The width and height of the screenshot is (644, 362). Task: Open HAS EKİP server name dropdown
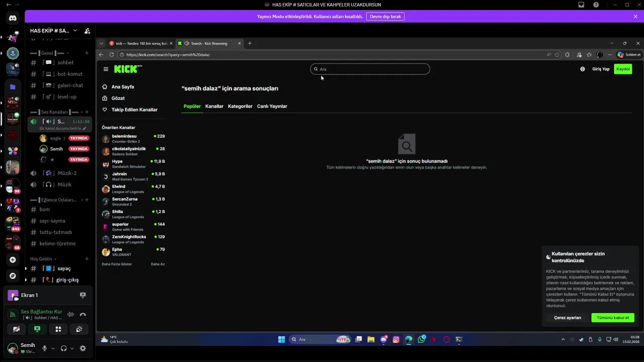click(x=52, y=31)
